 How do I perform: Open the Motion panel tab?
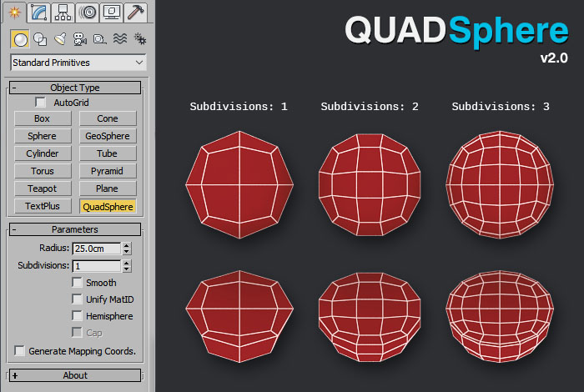click(x=87, y=12)
